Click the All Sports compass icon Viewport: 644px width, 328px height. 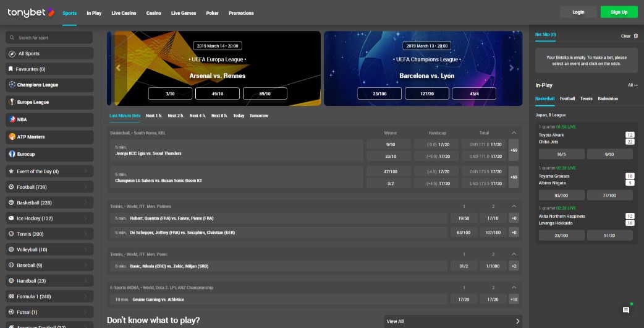tap(12, 53)
